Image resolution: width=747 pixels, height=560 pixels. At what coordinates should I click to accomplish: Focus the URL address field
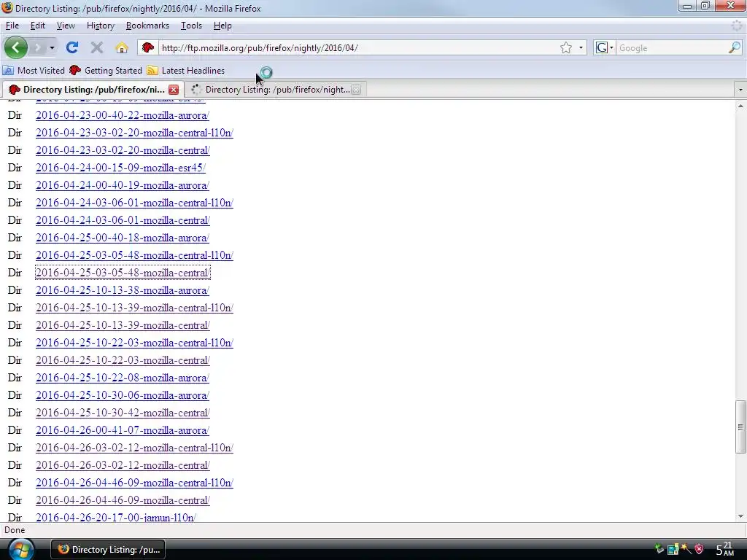(x=357, y=47)
